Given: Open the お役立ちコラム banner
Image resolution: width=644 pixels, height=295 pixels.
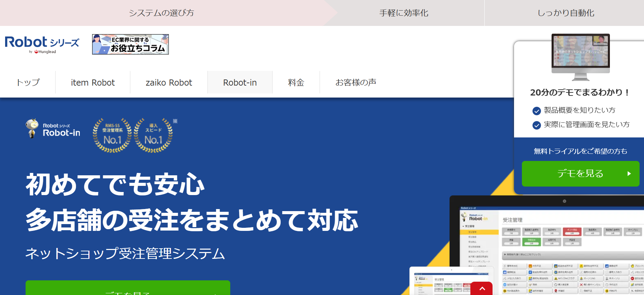Looking at the screenshot, I should 130,44.
